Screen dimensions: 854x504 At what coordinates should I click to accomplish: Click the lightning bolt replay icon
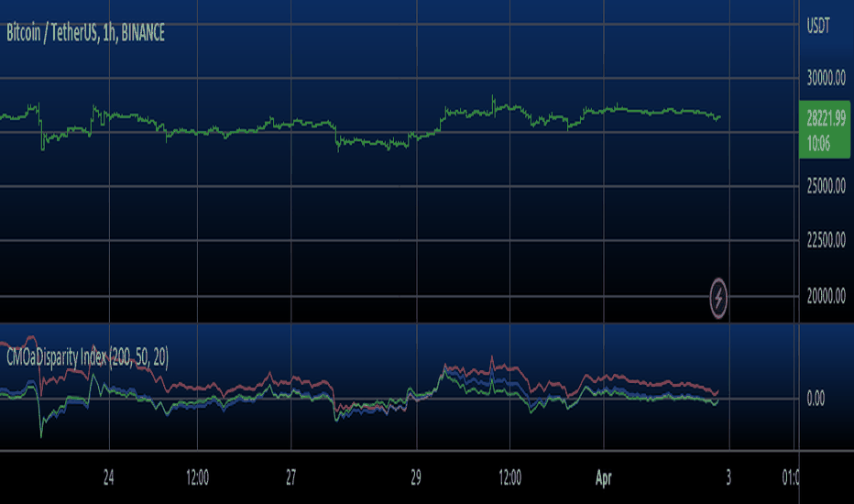(718, 299)
